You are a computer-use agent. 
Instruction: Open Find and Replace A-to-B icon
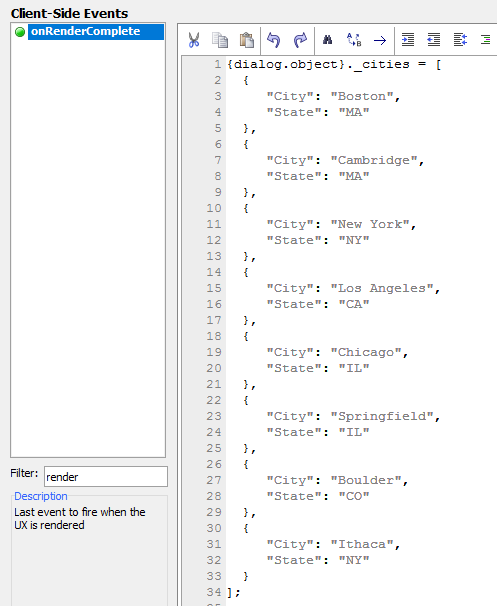point(354,40)
